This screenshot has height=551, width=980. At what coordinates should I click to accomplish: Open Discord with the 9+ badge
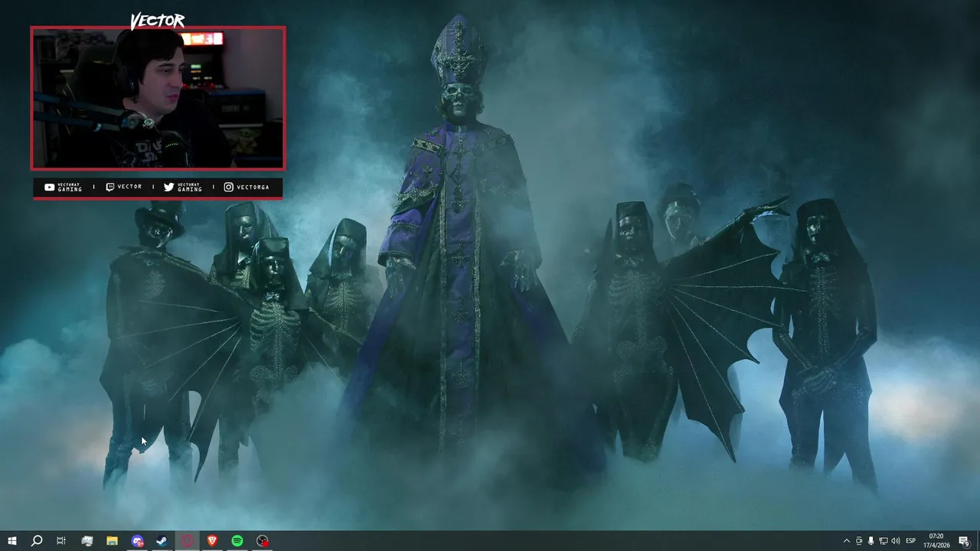137,541
